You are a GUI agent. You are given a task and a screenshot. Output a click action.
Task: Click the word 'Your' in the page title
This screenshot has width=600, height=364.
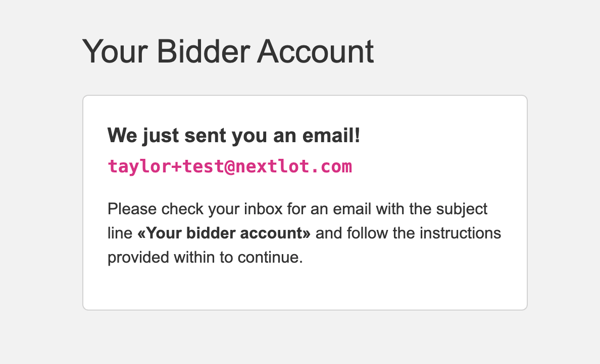point(115,51)
